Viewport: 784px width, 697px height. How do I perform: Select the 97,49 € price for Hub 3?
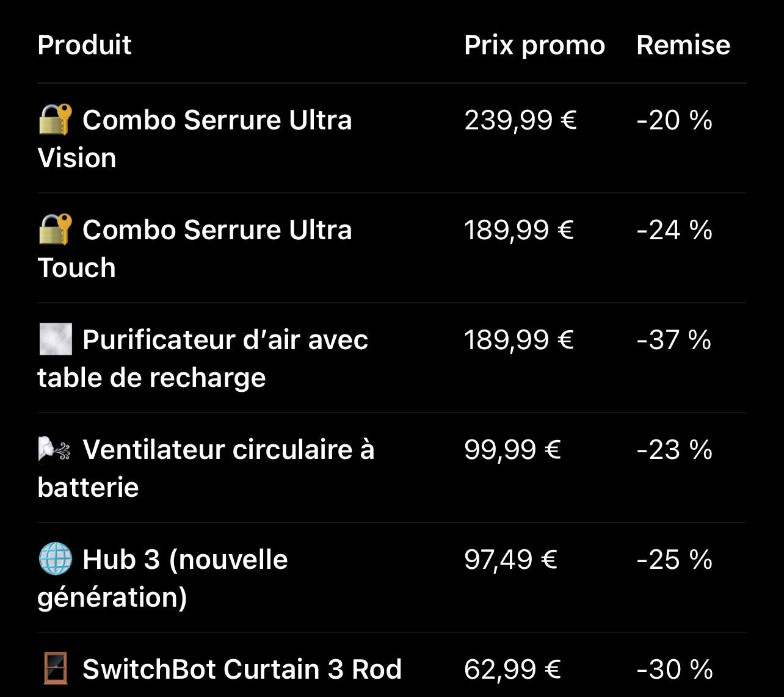click(510, 560)
